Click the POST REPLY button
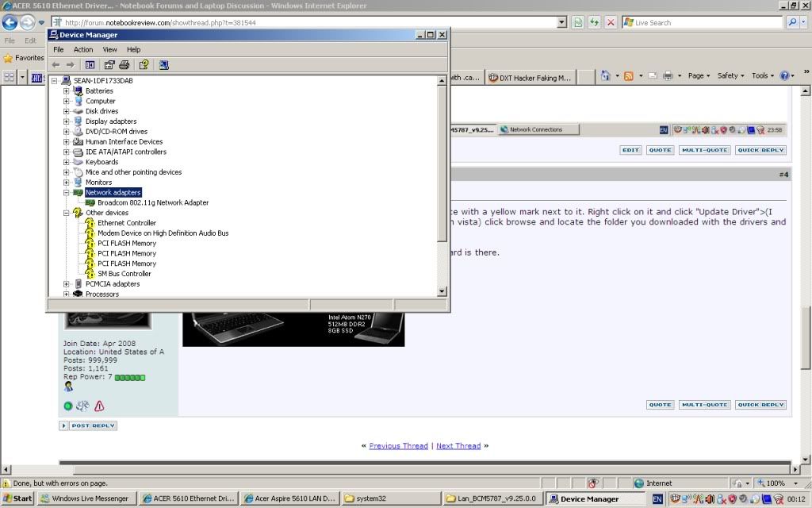The height and width of the screenshot is (508, 812). [x=88, y=425]
